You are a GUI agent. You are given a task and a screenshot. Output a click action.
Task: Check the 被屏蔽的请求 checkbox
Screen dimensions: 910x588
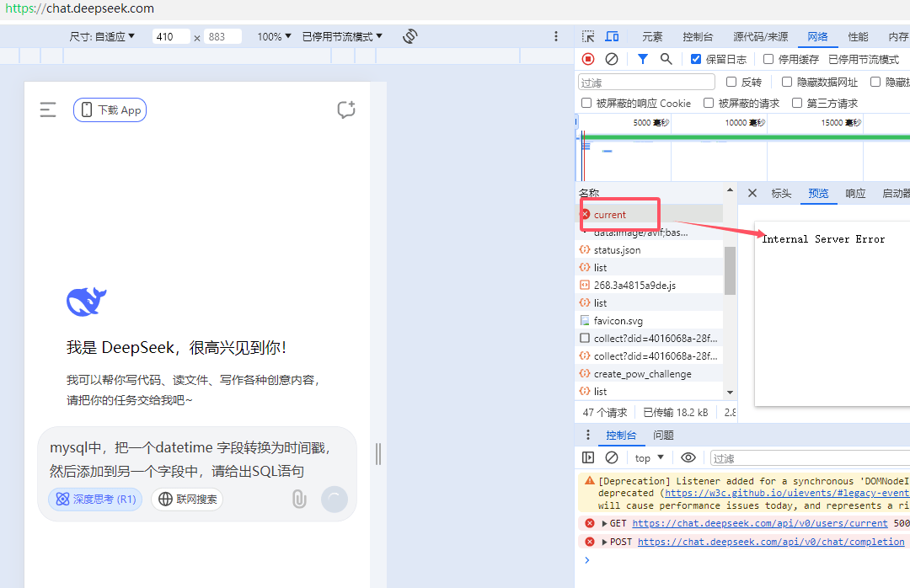pos(709,103)
